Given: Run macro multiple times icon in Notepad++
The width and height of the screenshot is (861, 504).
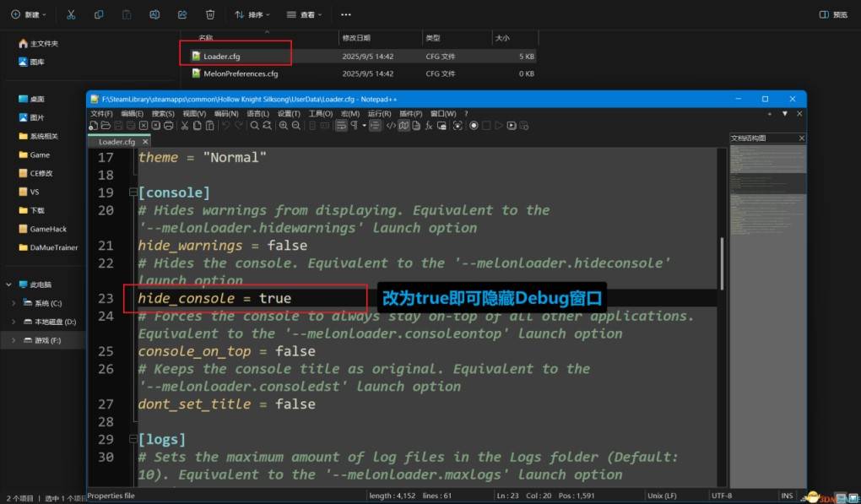Looking at the screenshot, I should coord(512,126).
